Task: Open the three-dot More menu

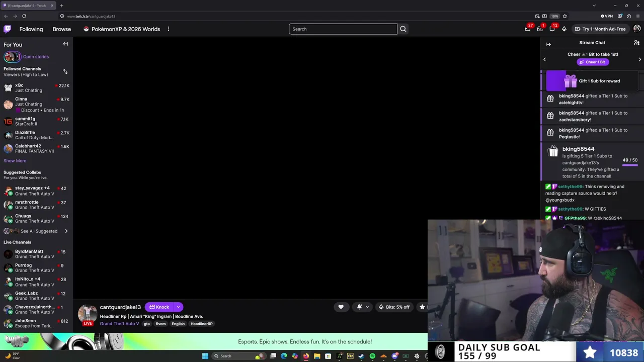Action: [x=169, y=29]
